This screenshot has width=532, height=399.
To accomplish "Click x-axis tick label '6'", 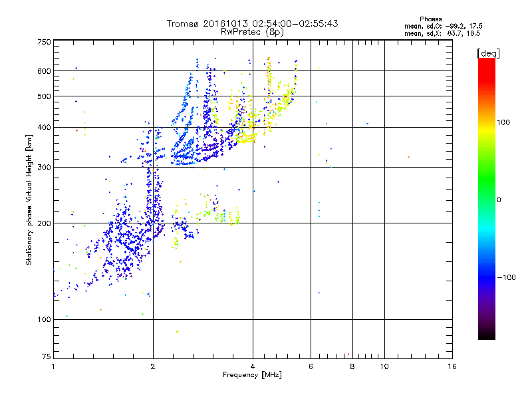I will pos(311,366).
